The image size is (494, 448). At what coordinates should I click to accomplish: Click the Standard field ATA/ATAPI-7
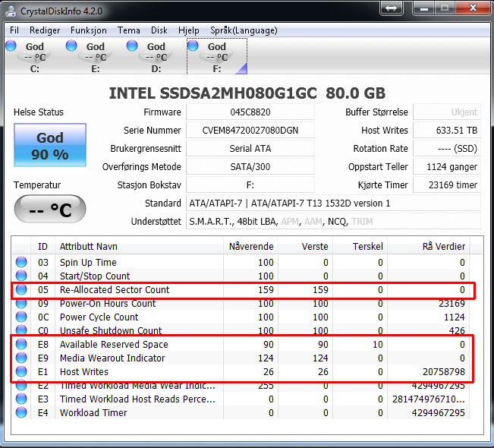click(x=333, y=203)
